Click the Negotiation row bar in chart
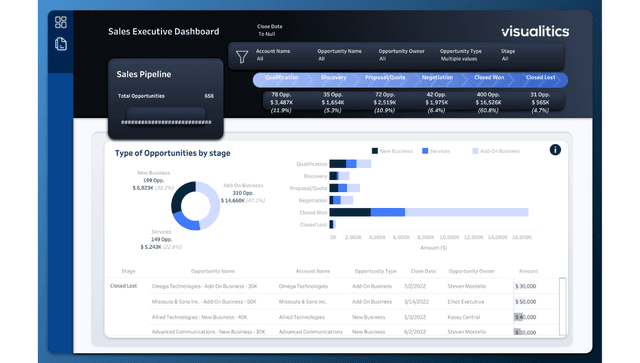This screenshot has width=640, height=363. pos(341,200)
